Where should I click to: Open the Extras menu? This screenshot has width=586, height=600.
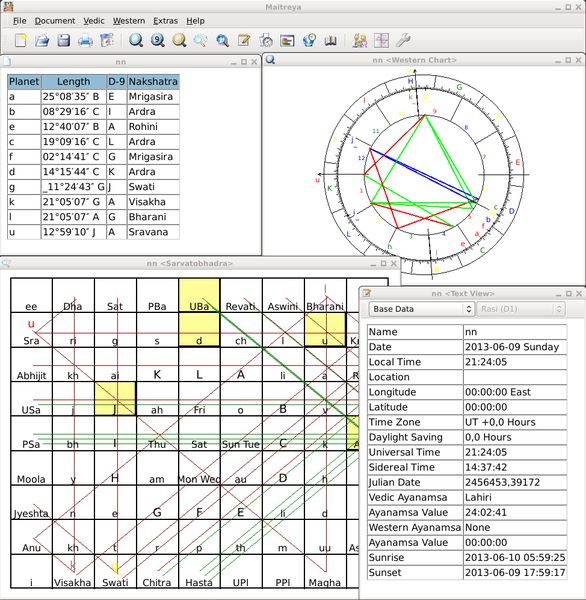point(165,21)
